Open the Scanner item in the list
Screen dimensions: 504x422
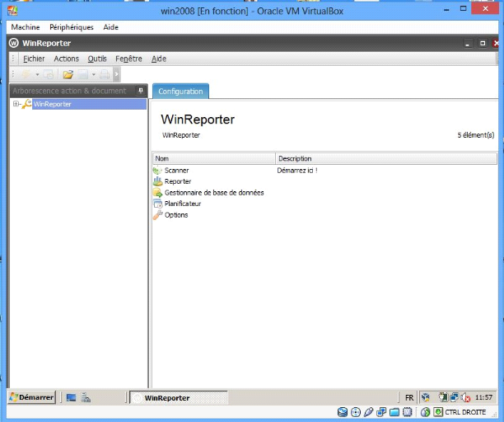click(176, 171)
